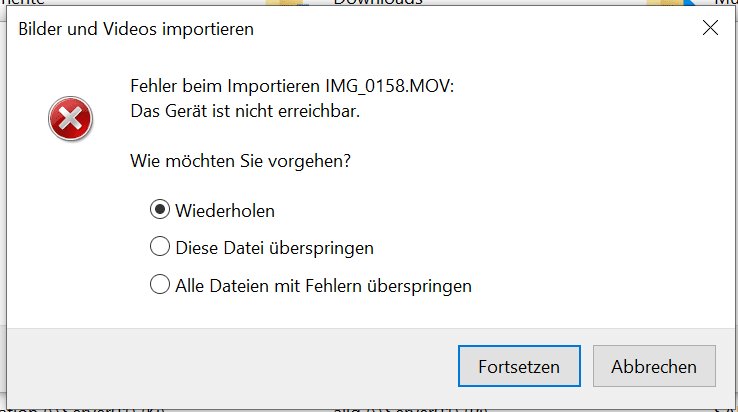Click the Fehler beim Importieren IMG_0158.MOV message
Screen dimensions: 738x412
(x=292, y=86)
